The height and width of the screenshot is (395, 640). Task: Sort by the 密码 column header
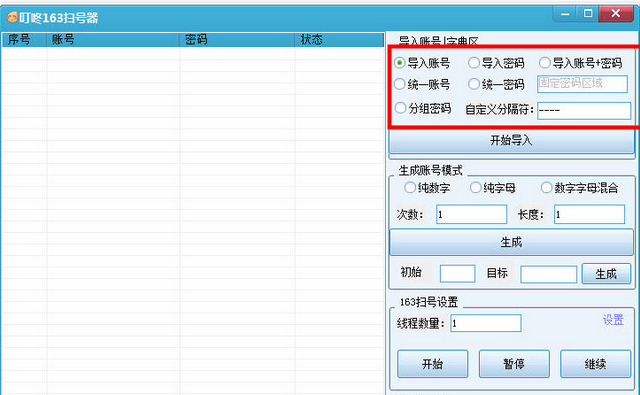click(x=237, y=40)
